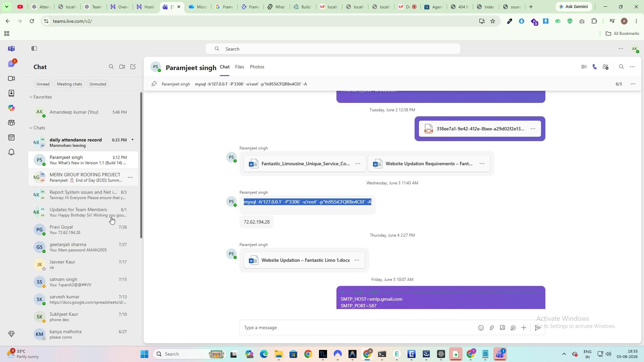Open Activity bell in left sidebar
Screen dimensions: 644x362
pyautogui.click(x=11, y=152)
